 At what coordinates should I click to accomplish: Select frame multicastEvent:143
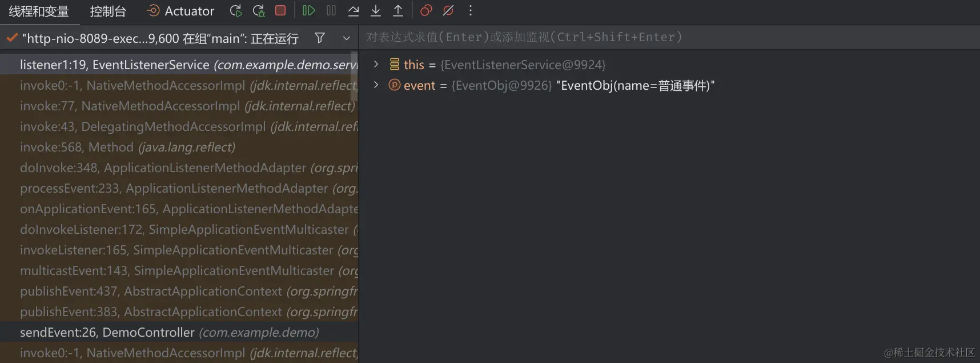tap(179, 270)
